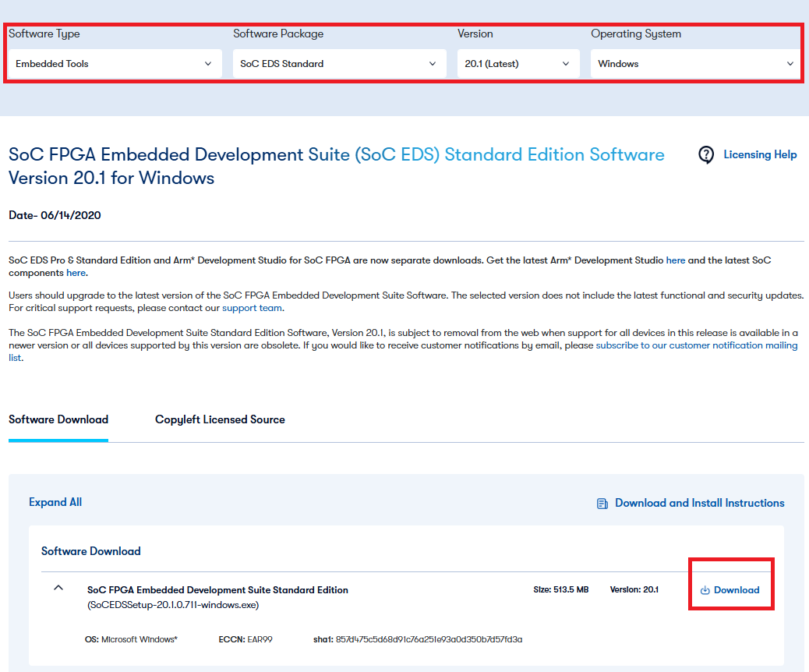
Task: Select the Software Download tab
Action: pos(58,419)
